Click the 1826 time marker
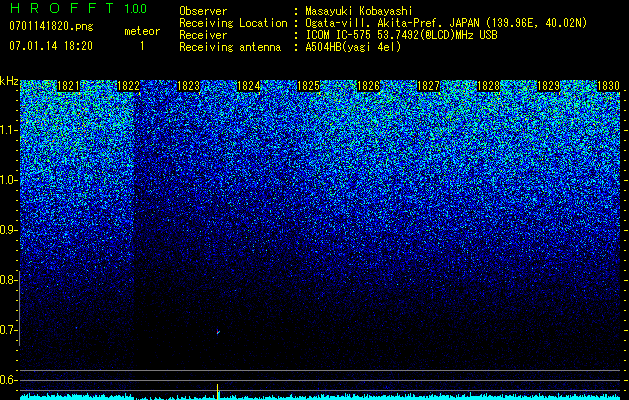 pos(369,86)
